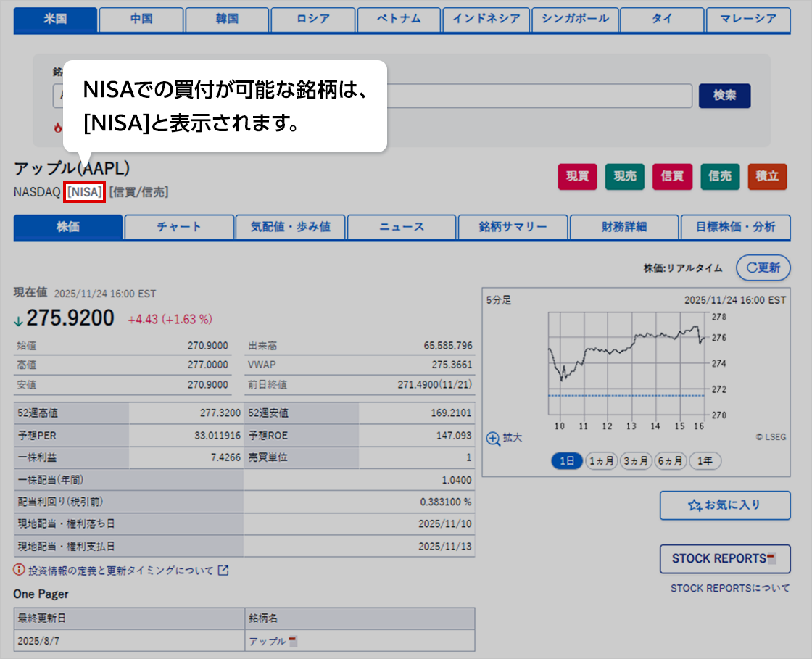
Task: Click the 現買 buy button
Action: [x=577, y=176]
